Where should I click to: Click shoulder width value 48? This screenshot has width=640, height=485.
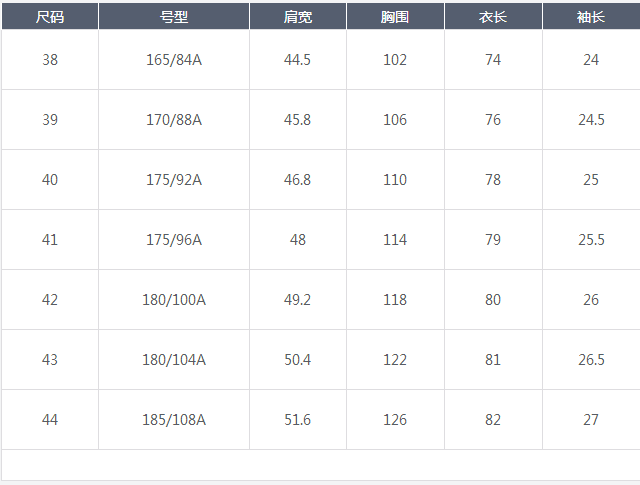[x=298, y=240]
